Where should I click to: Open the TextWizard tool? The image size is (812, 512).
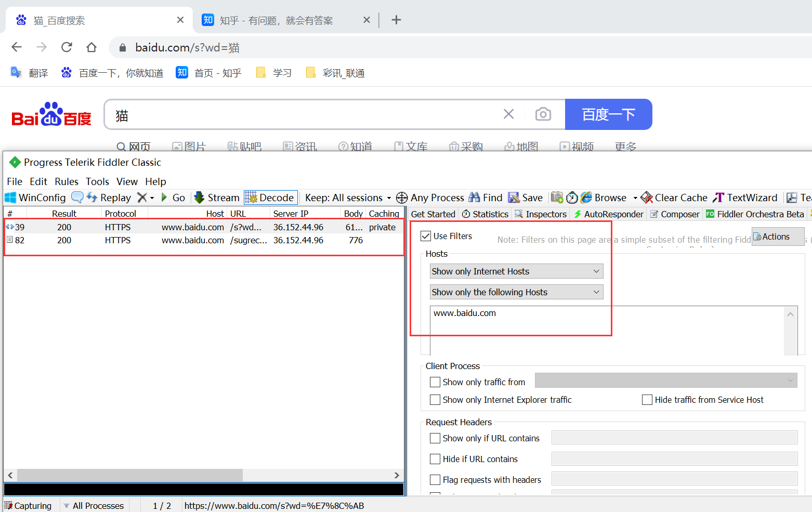tap(745, 198)
